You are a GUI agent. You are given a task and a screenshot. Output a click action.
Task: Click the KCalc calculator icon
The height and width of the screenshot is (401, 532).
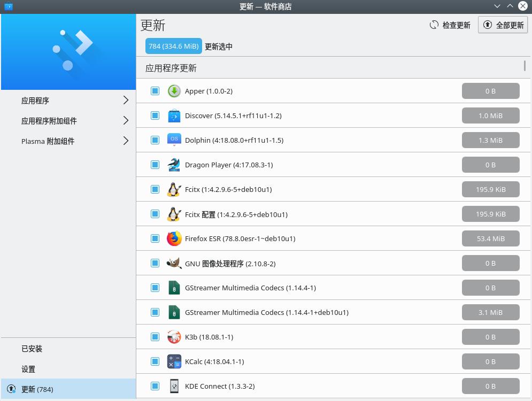tap(174, 361)
